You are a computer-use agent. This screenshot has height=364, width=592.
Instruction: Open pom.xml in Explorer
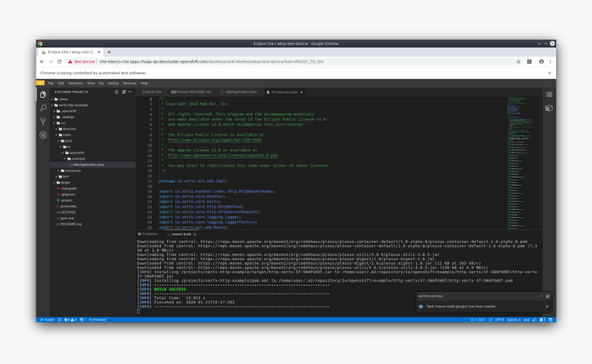click(67, 218)
